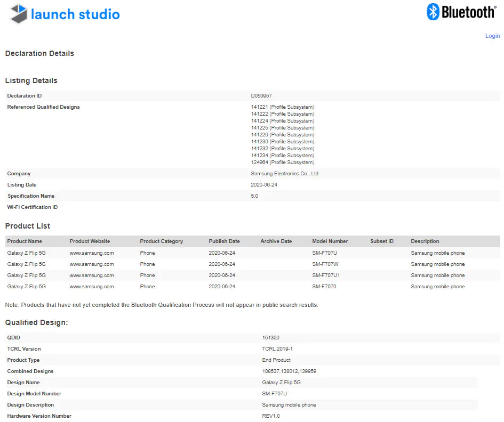Image resolution: width=504 pixels, height=422 pixels.
Task: Click referenced design 141221 (Profile Subsystem)
Action: (x=283, y=107)
